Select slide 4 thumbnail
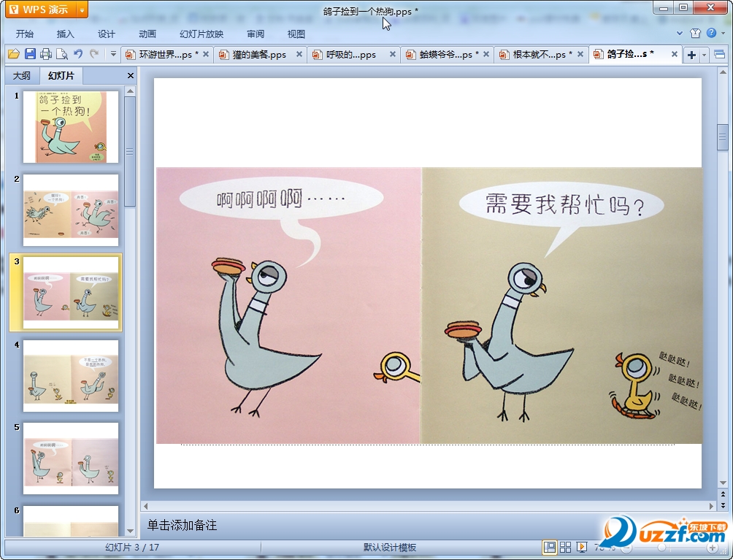The width and height of the screenshot is (733, 560). (71, 376)
